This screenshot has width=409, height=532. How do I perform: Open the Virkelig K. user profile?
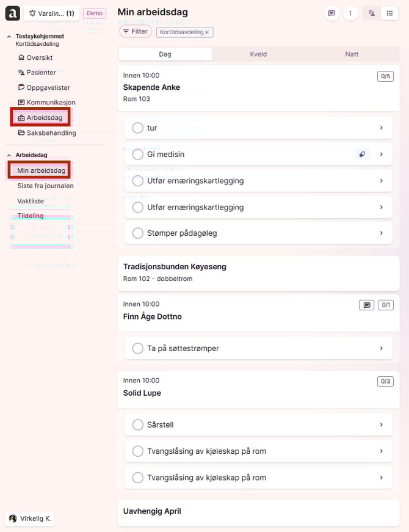[x=30, y=519]
